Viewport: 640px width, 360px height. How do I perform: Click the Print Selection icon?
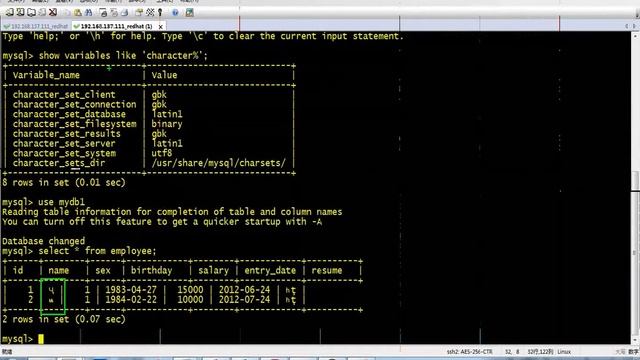(x=114, y=13)
